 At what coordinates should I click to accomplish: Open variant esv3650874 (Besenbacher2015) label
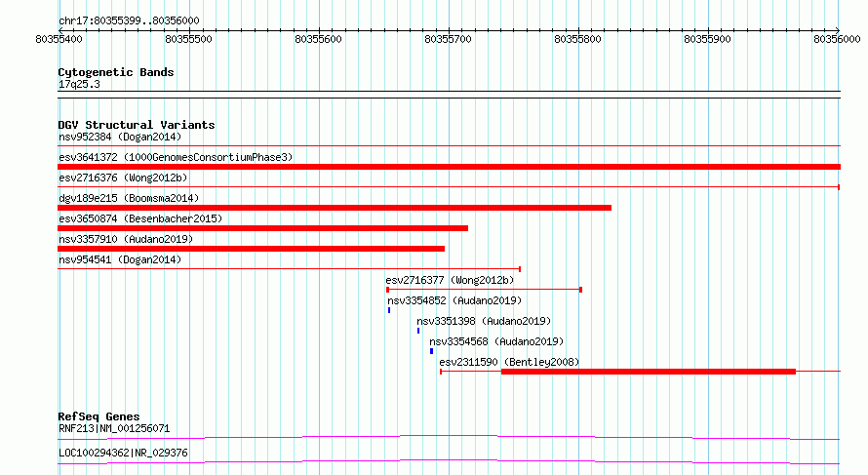tap(140, 218)
